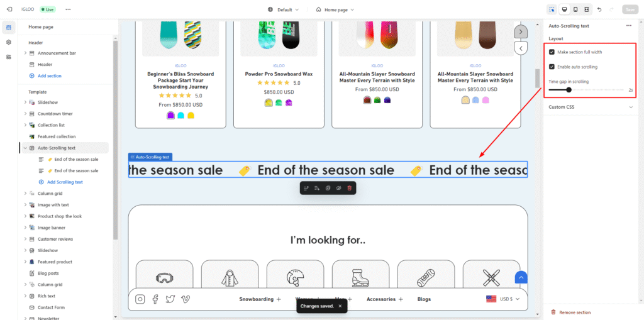
Task: Select Featured collection in the sidebar
Action: 56,136
